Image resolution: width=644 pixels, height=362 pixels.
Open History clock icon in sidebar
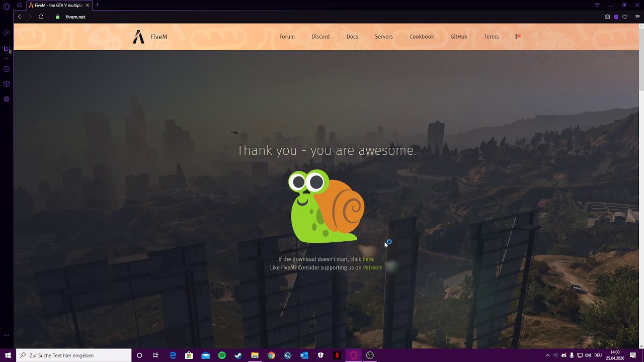tap(7, 69)
